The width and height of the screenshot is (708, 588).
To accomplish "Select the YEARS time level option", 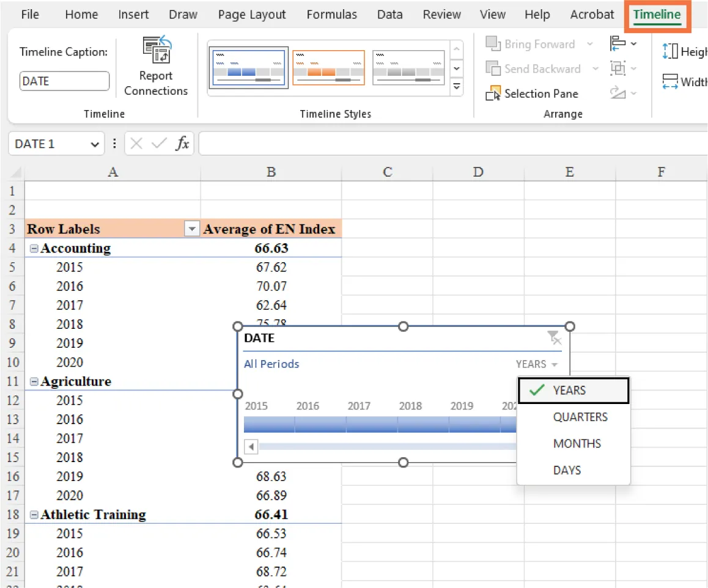I will (x=569, y=390).
